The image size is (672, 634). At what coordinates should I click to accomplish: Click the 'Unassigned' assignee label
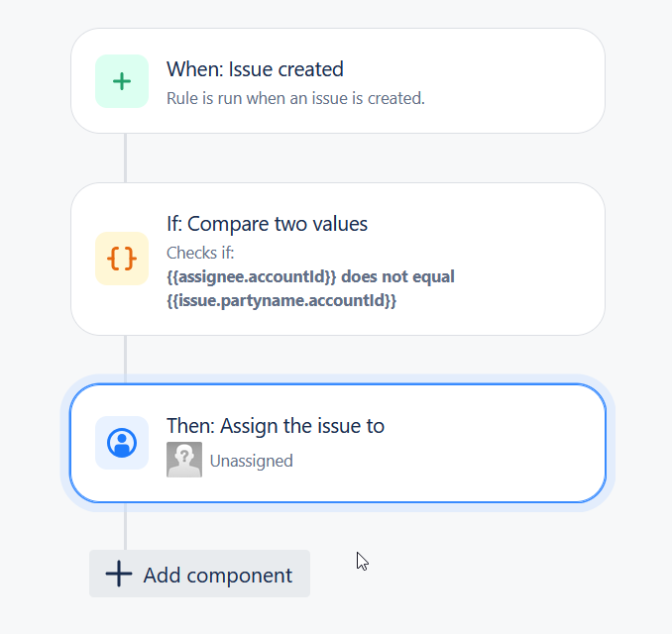point(252,461)
